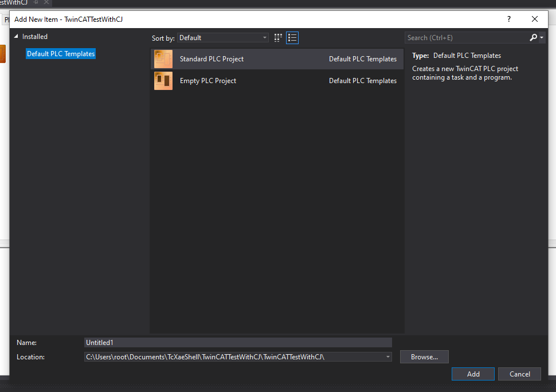Viewport: 556px width, 392px height.
Task: Collapse the Installed tree node
Action: point(16,37)
